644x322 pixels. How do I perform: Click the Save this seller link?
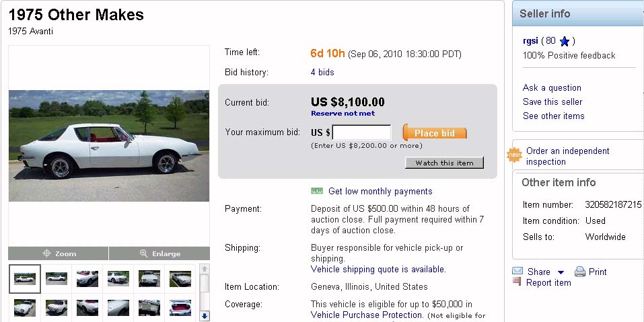[x=552, y=102]
